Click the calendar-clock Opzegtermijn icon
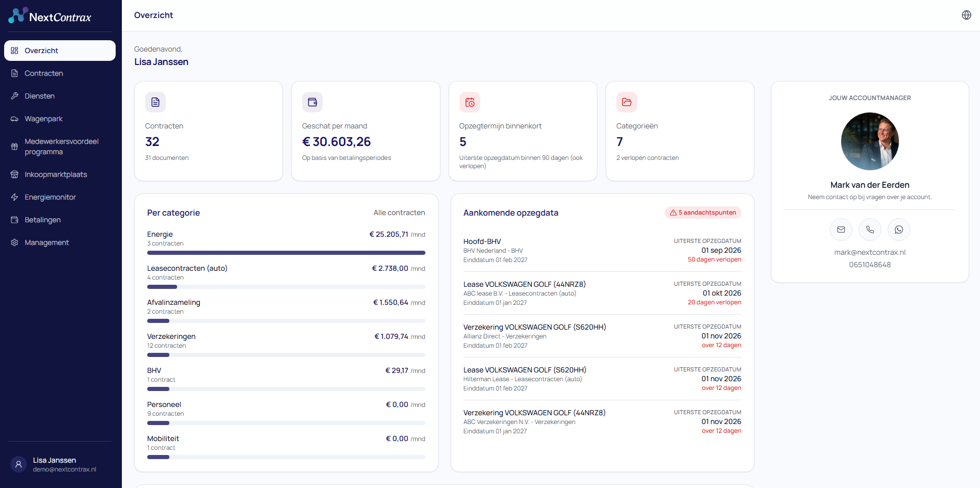This screenshot has width=980, height=488. pyautogui.click(x=470, y=102)
